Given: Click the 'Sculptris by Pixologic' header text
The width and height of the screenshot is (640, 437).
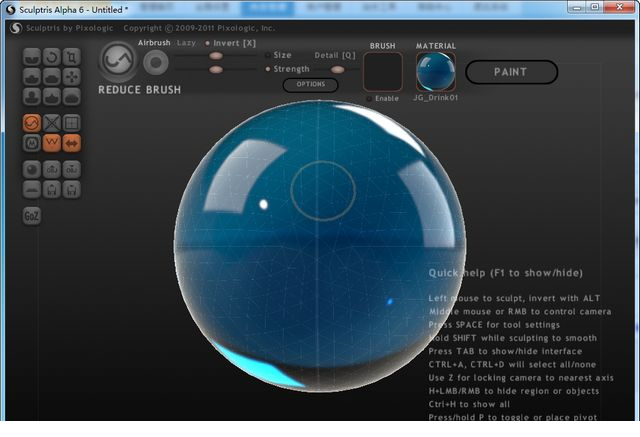Looking at the screenshot, I should 70,28.
